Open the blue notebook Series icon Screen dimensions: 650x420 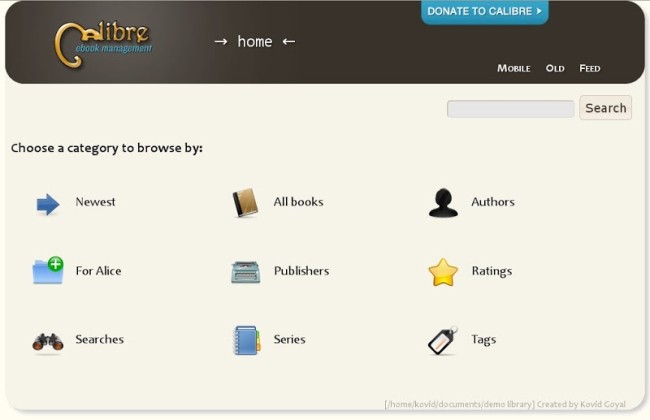(x=245, y=340)
